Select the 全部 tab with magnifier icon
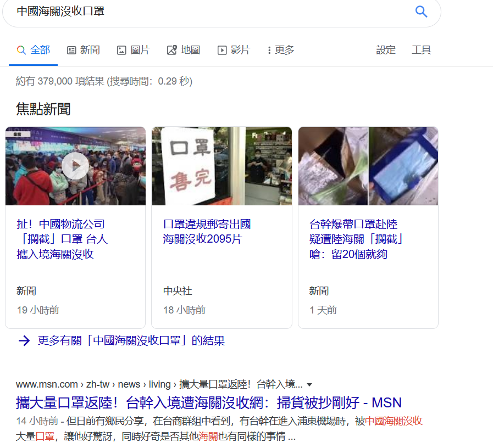Viewport: 493px width, 448px height. 34,50
